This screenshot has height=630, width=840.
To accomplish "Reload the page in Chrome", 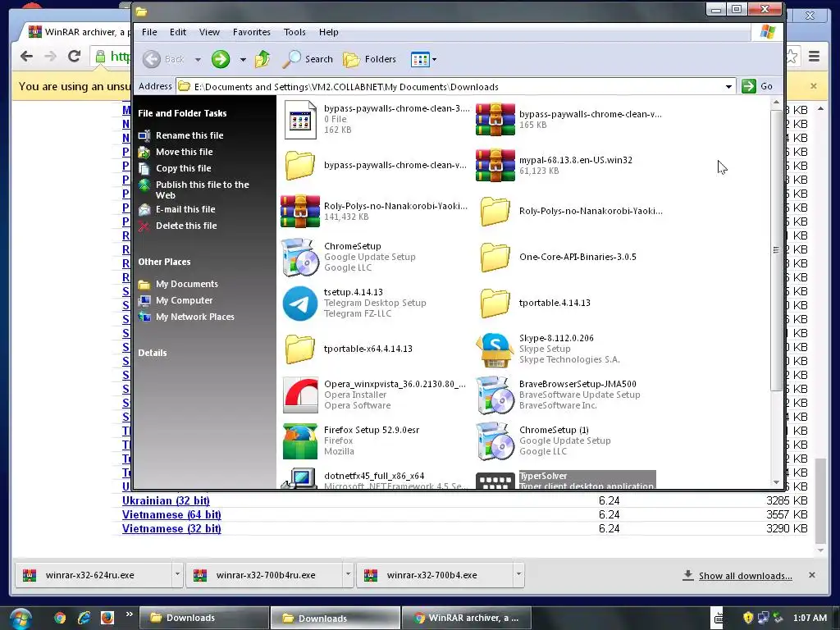I will click(74, 56).
